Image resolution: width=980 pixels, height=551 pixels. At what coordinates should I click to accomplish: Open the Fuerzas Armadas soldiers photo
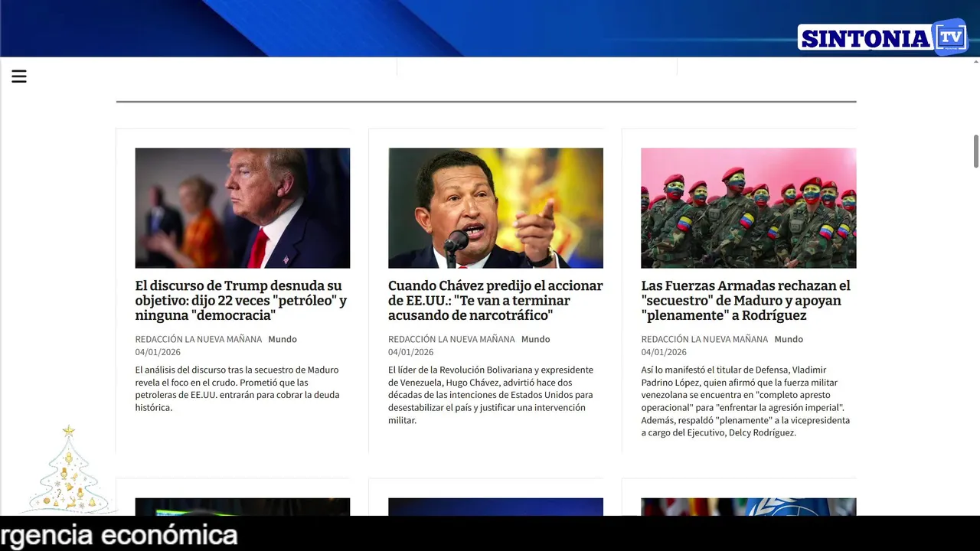(749, 208)
